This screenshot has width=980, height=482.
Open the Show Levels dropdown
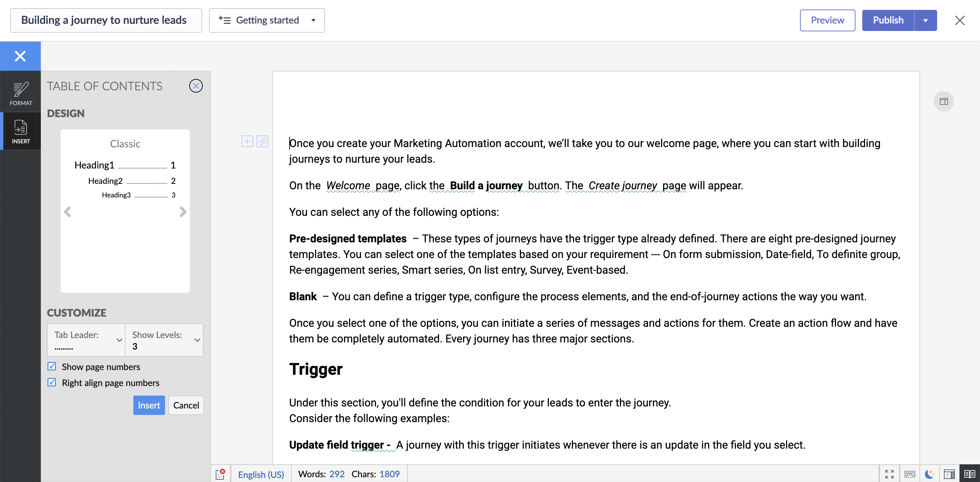coord(164,340)
